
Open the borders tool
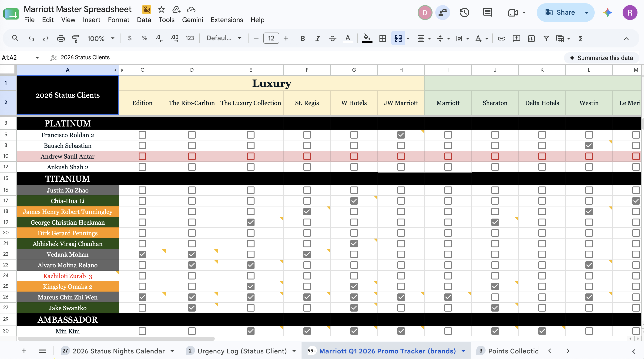[382, 38]
